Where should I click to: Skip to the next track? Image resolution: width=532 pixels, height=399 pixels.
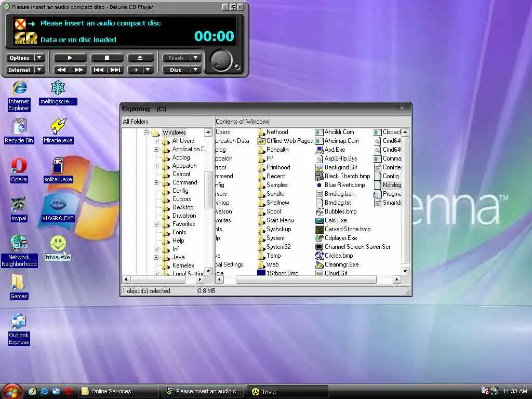[x=115, y=70]
